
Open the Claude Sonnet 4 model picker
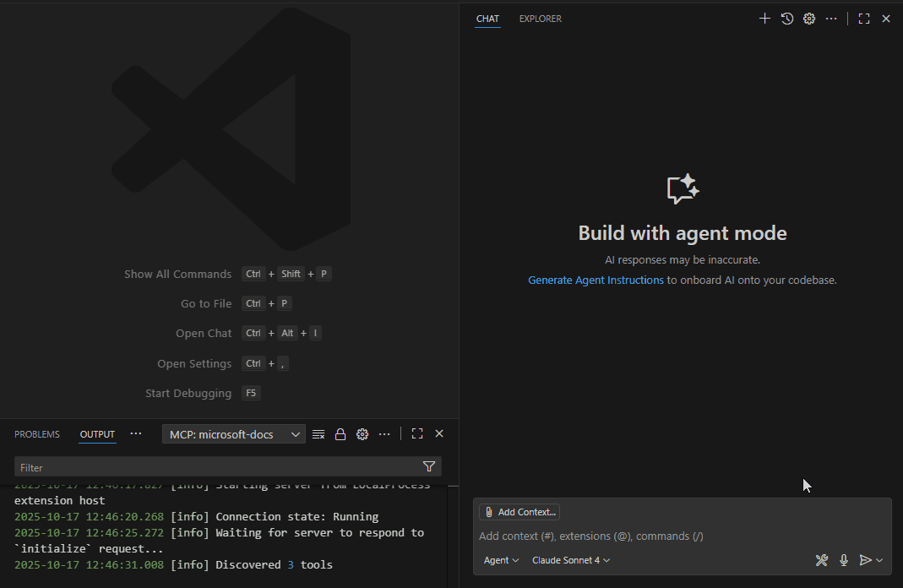(571, 560)
